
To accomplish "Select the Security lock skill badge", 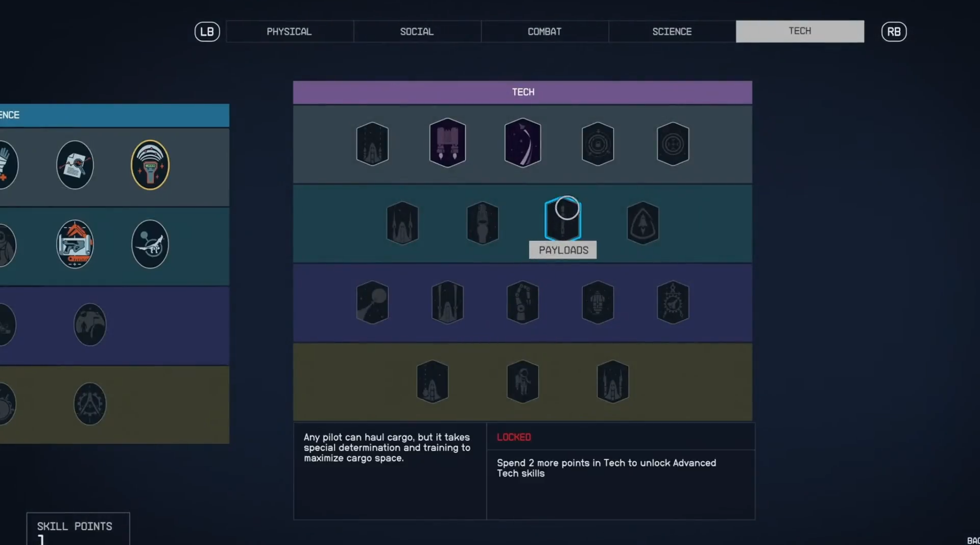I will [597, 144].
